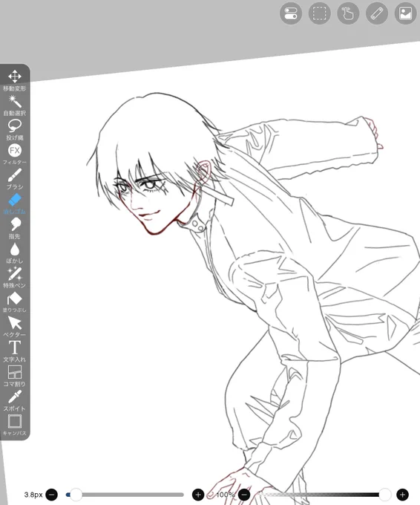
Task: Open the reference image material button
Action: (x=405, y=13)
